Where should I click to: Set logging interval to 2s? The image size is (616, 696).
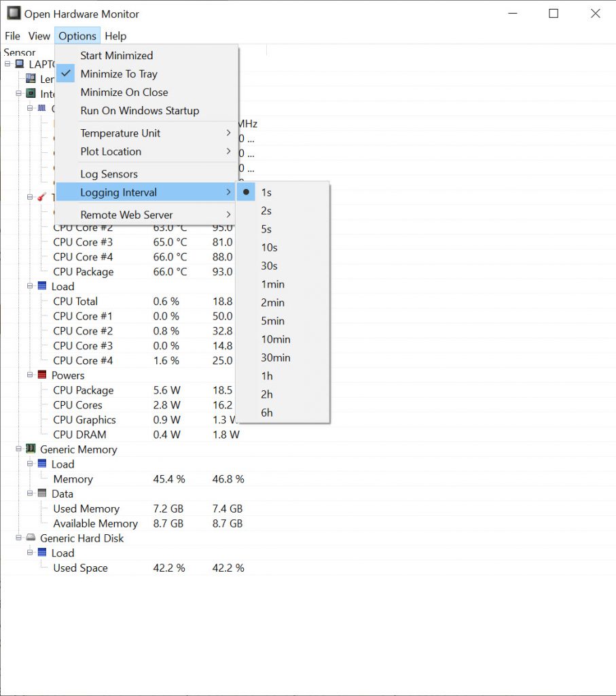(283, 211)
